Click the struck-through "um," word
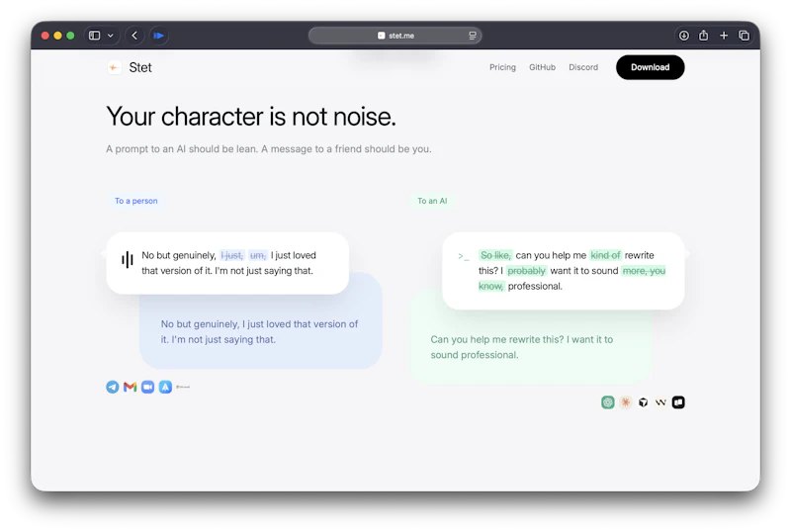Image resolution: width=791 pixels, height=532 pixels. [x=258, y=255]
